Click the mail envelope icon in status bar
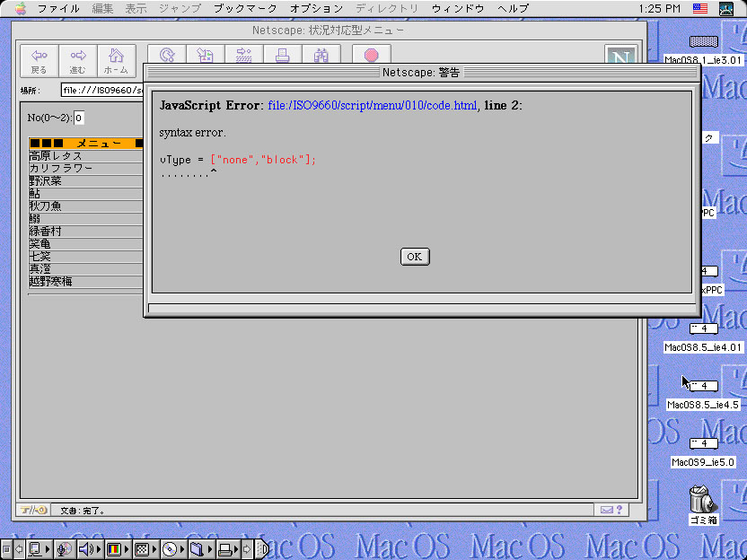This screenshot has height=560, width=747. coord(606,510)
